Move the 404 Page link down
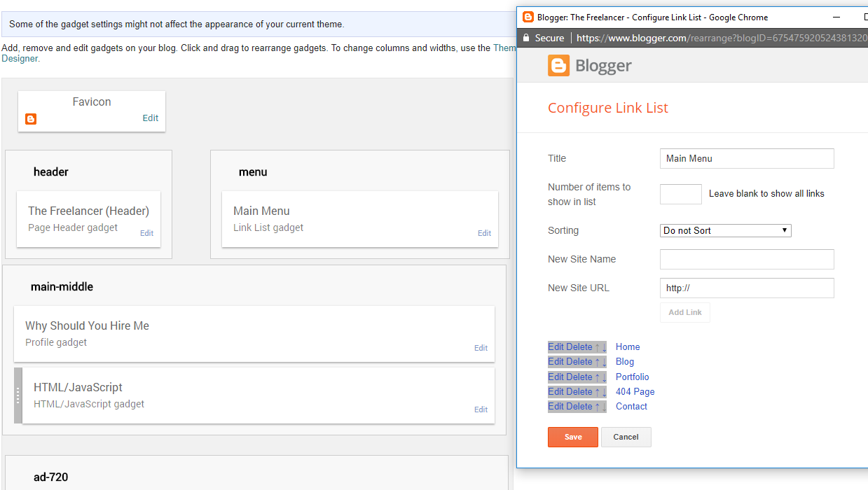 point(604,392)
